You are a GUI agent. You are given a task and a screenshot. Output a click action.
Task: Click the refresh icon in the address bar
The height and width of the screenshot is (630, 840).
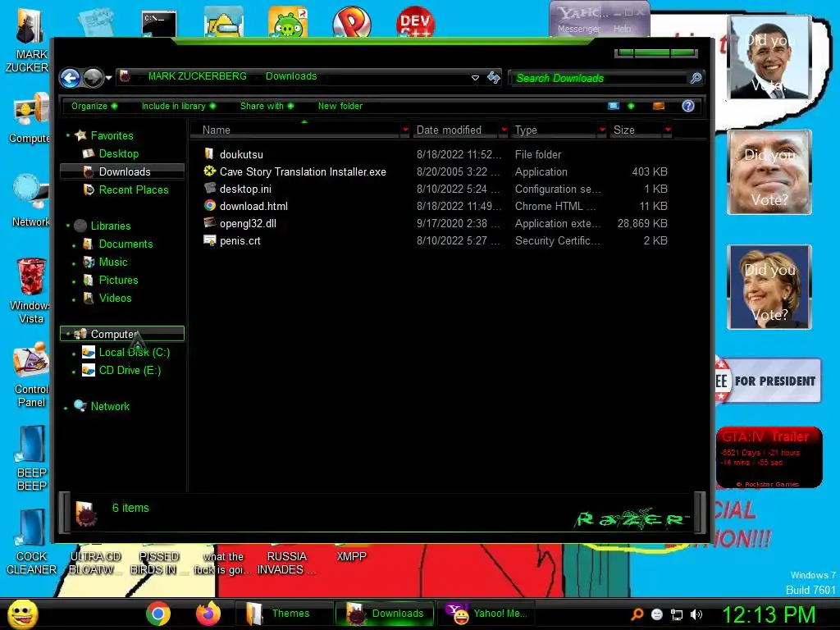coord(493,78)
